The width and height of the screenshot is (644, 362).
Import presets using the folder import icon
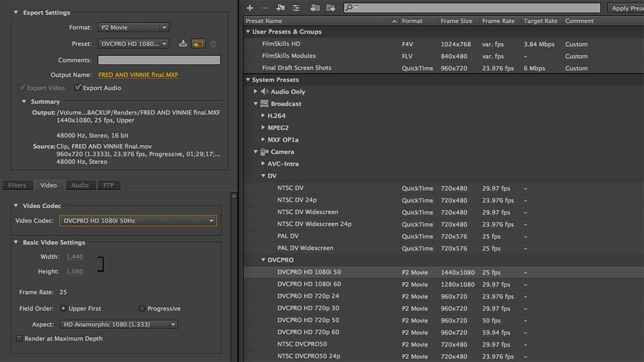pyautogui.click(x=315, y=8)
